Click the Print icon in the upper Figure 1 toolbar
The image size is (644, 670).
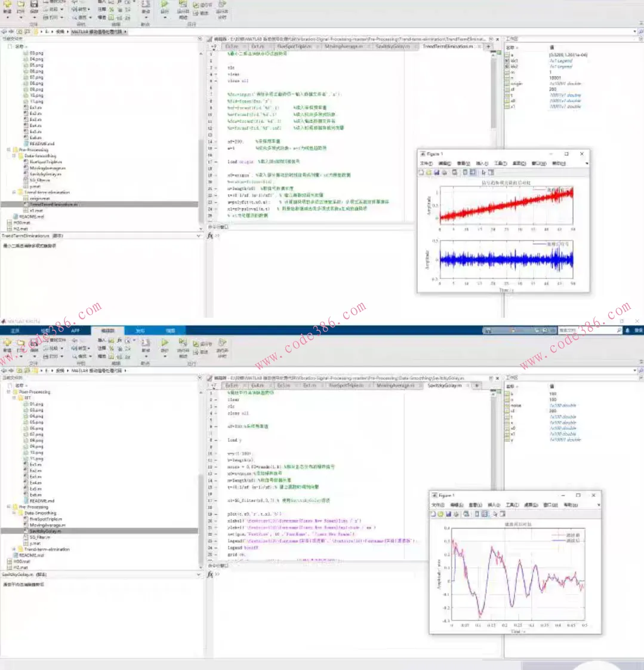pyautogui.click(x=444, y=173)
